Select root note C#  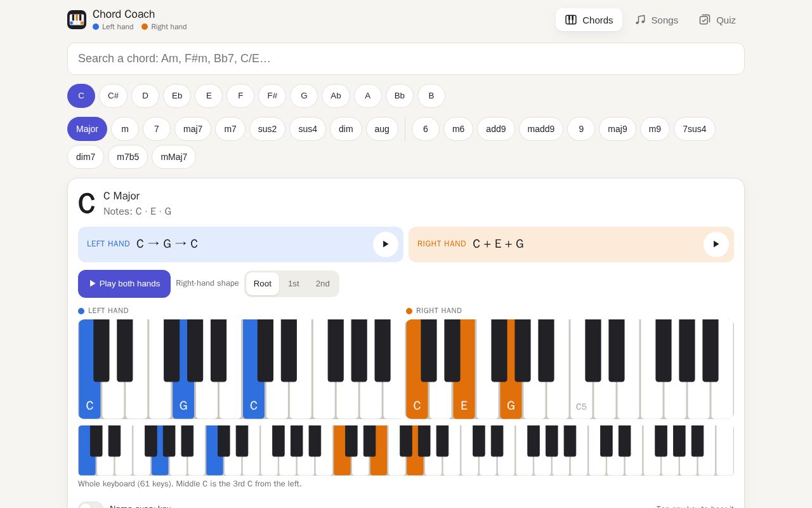click(x=114, y=96)
